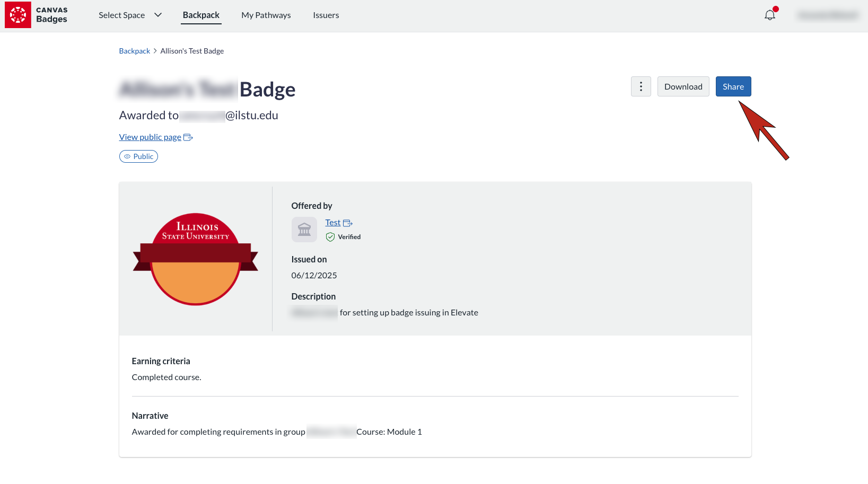Image resolution: width=868 pixels, height=484 pixels.
Task: Click the external link icon beside View public page
Action: pyautogui.click(x=188, y=137)
